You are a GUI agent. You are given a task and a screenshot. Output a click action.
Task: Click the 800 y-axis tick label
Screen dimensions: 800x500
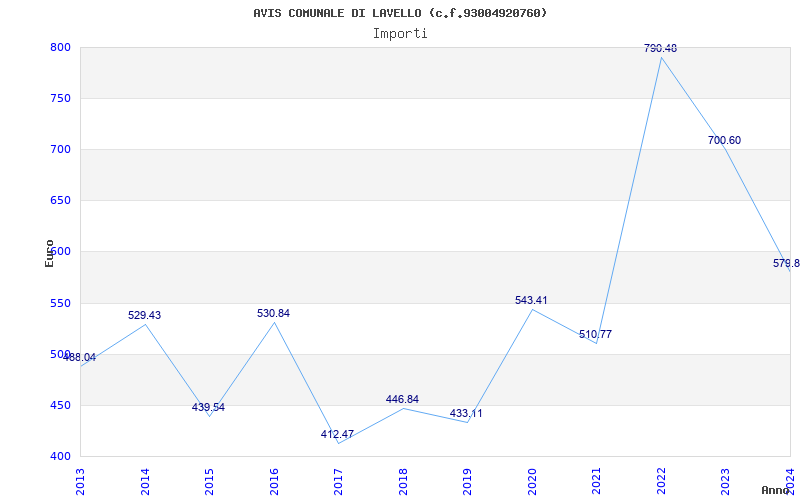point(60,47)
